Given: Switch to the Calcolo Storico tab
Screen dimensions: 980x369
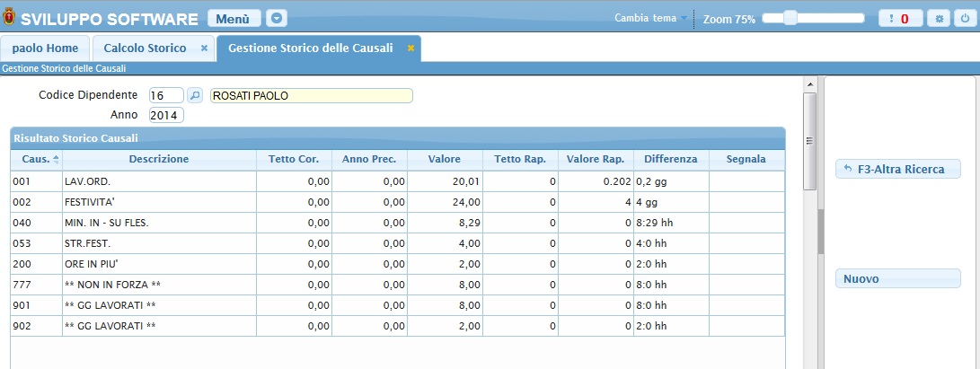Looking at the screenshot, I should pyautogui.click(x=145, y=48).
